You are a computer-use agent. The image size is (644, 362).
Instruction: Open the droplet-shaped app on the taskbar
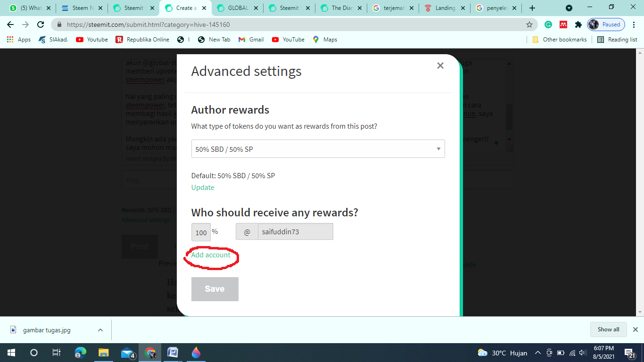(196, 353)
